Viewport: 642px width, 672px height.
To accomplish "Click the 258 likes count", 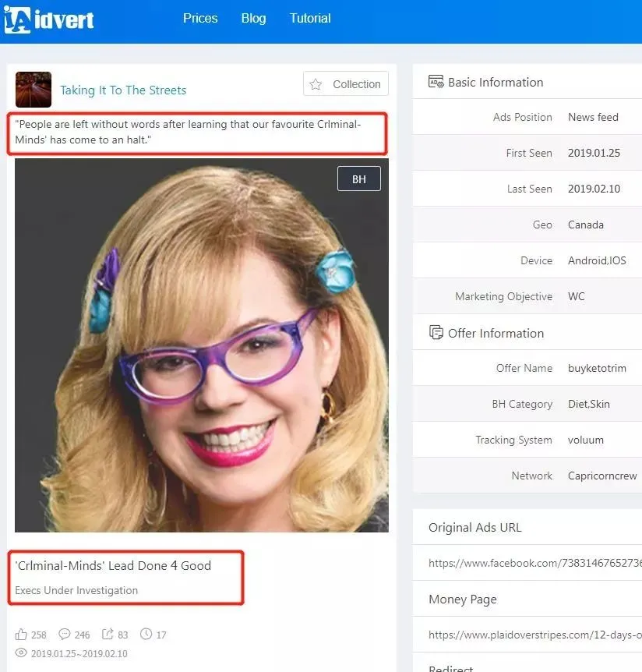I will [x=38, y=635].
